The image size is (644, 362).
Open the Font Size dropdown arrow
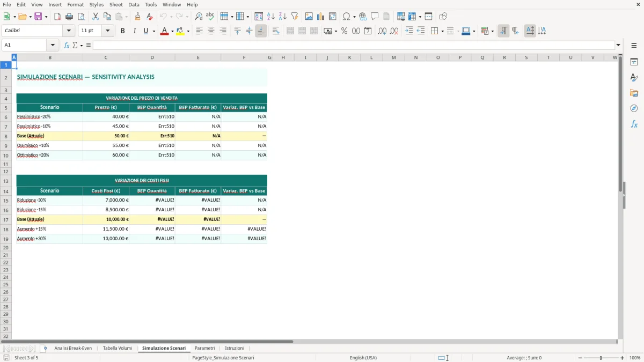[108, 31]
